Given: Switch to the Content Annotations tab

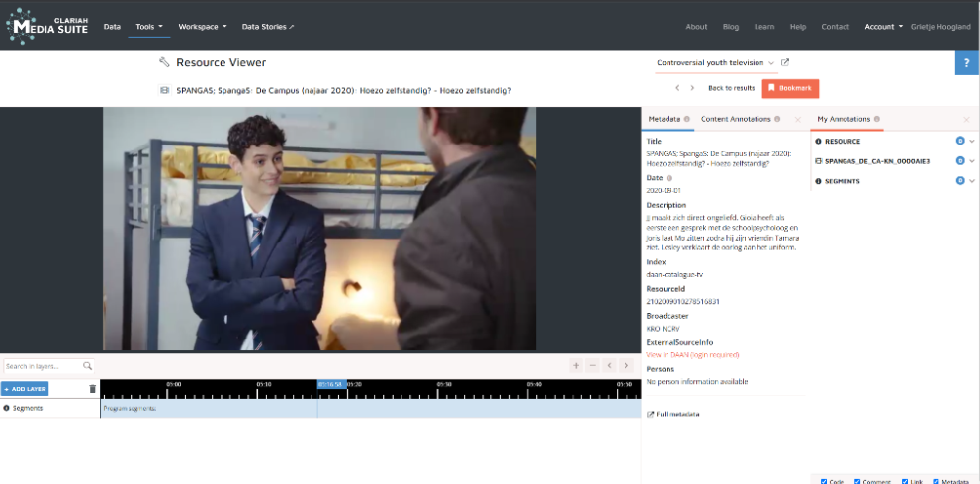Looking at the screenshot, I should tap(735, 119).
